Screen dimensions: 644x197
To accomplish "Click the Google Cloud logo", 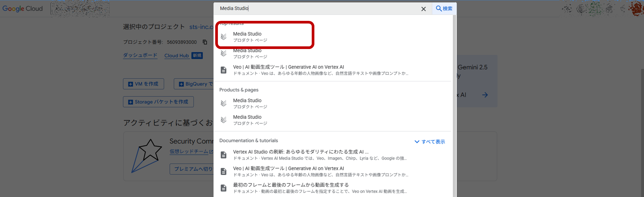I will (23, 9).
